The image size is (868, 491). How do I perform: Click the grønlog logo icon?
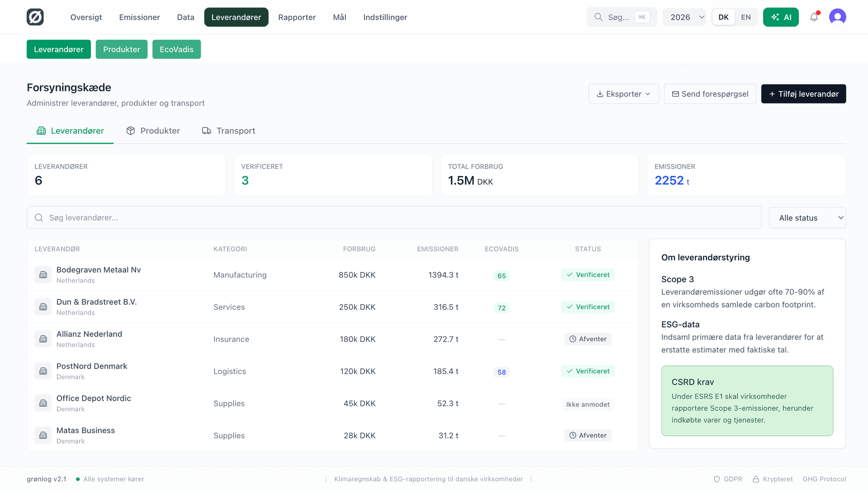[35, 17]
